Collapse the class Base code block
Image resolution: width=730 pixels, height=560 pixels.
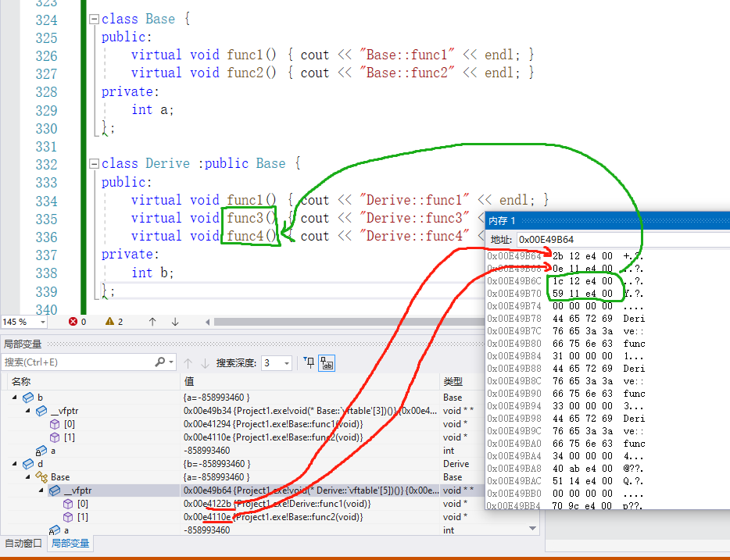point(94,19)
